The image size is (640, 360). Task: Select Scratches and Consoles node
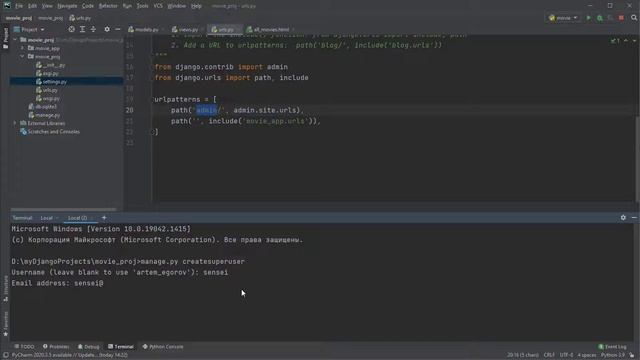[x=50, y=131]
